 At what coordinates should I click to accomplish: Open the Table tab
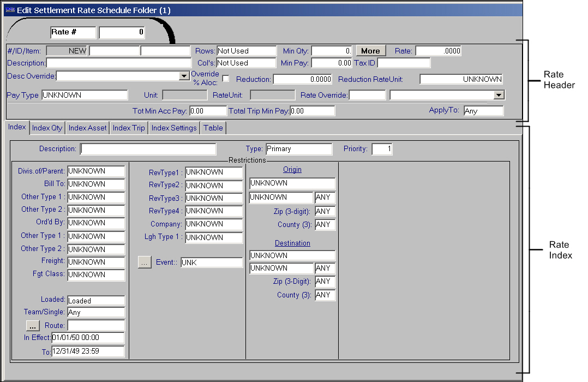pyautogui.click(x=213, y=128)
